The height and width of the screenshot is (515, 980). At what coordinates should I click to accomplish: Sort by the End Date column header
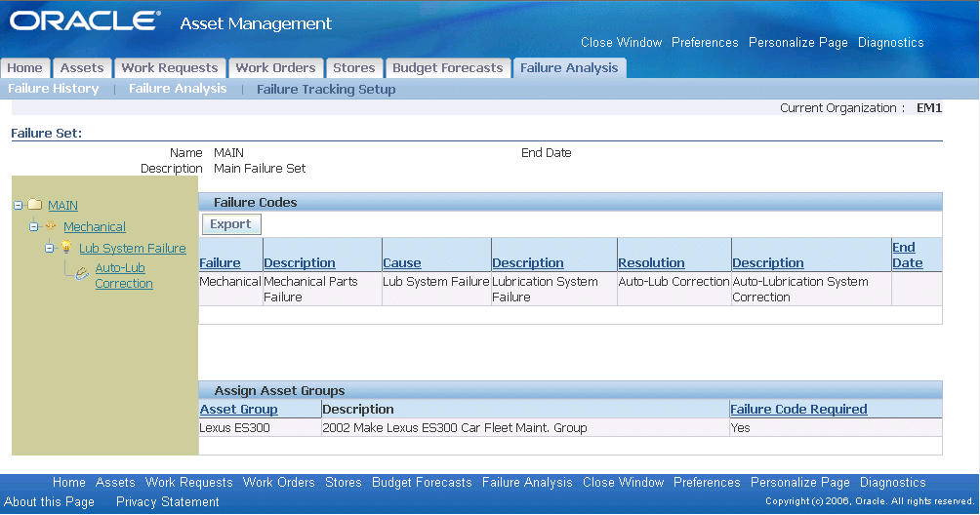(x=908, y=255)
